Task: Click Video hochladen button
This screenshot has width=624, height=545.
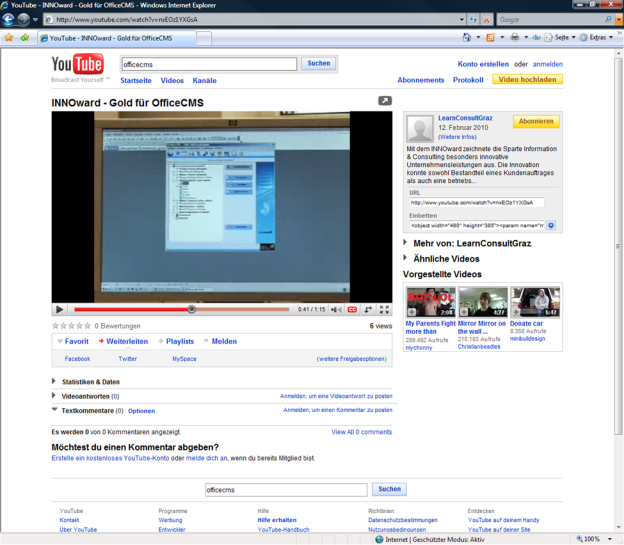Action: 527,80
